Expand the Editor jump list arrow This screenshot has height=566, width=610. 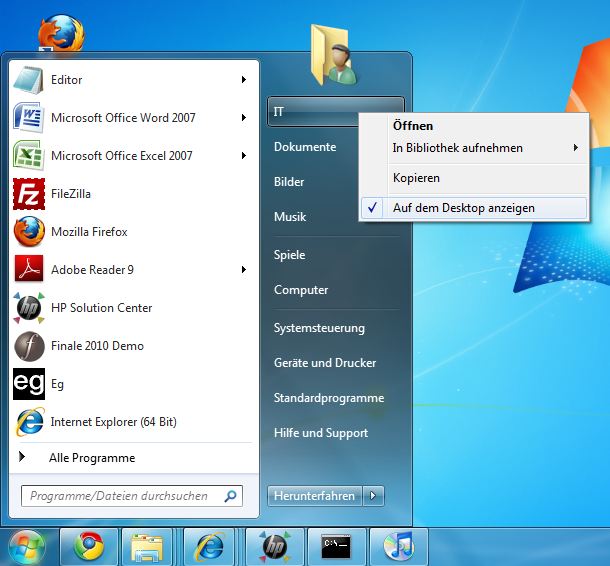coord(244,80)
